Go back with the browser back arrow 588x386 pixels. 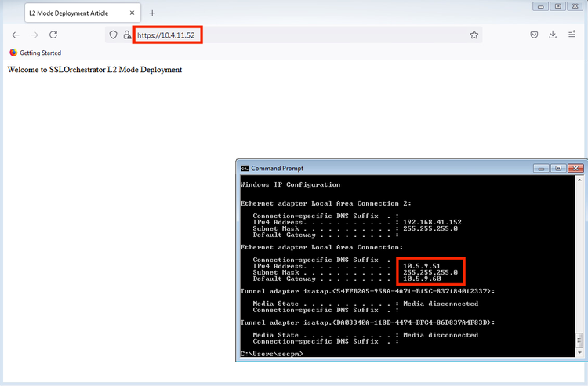16,35
